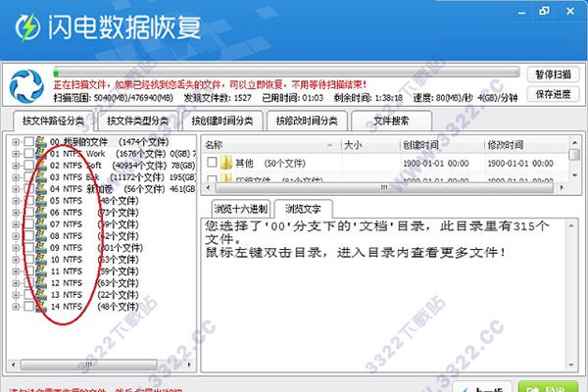
Task: Sort by the 修改时间 column header
Action: point(526,145)
